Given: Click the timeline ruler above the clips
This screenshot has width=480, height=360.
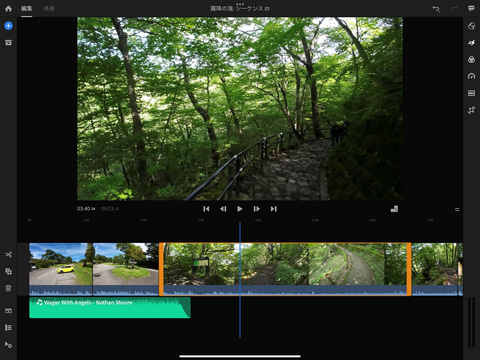Looking at the screenshot, I should (240, 220).
